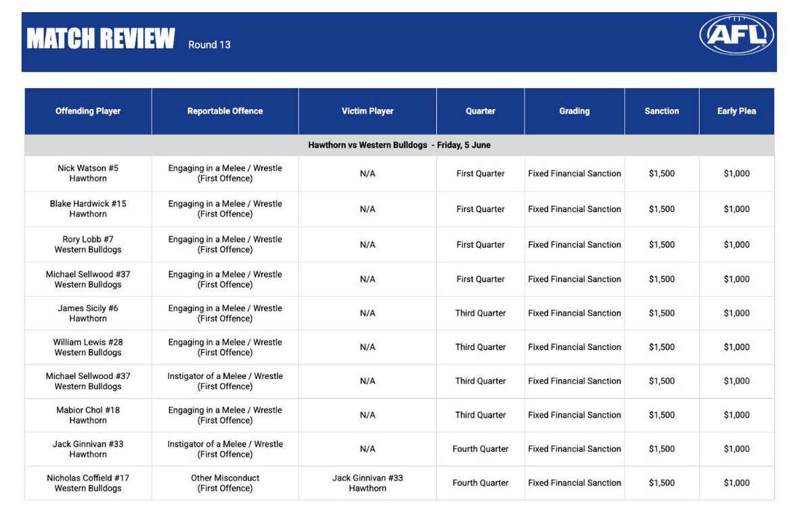Click the Offending Player column header
The height and width of the screenshot is (513, 812).
pyautogui.click(x=88, y=111)
